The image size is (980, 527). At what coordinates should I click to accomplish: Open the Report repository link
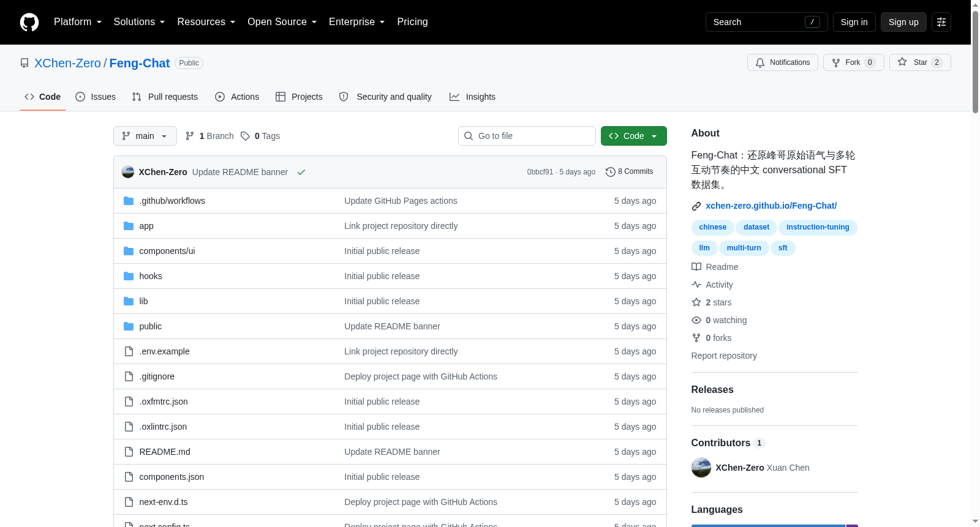[724, 356]
